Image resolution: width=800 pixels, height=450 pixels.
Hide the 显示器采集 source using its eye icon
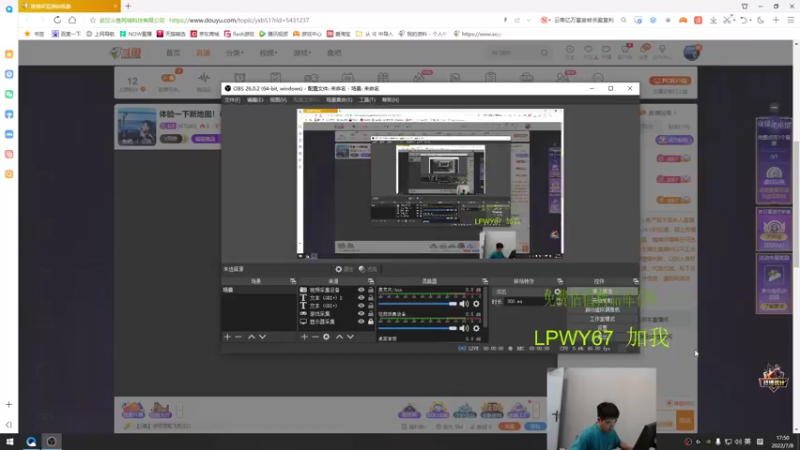361,322
